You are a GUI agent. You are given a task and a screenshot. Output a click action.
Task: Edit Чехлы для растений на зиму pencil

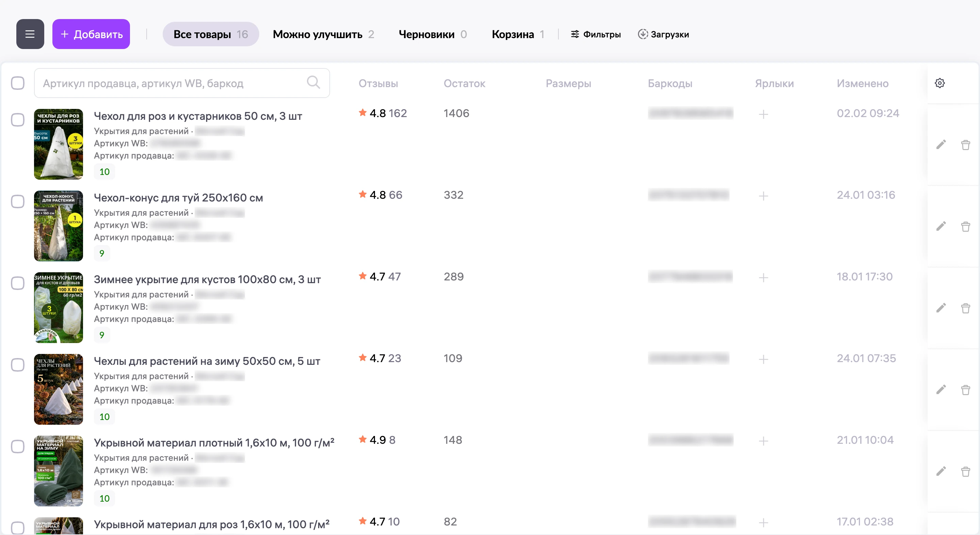click(x=941, y=390)
